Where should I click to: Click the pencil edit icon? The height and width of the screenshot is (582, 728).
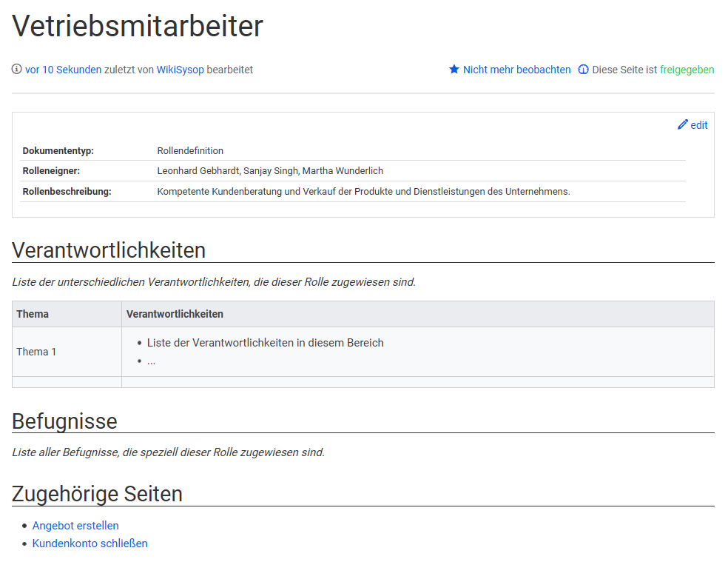[683, 125]
